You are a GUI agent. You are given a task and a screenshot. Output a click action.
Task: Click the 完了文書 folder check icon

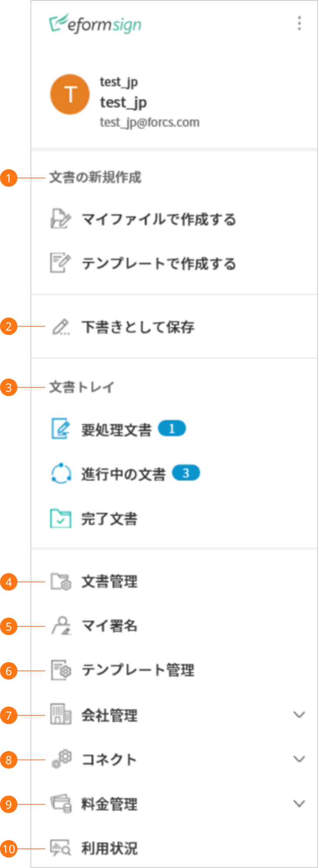click(x=61, y=519)
